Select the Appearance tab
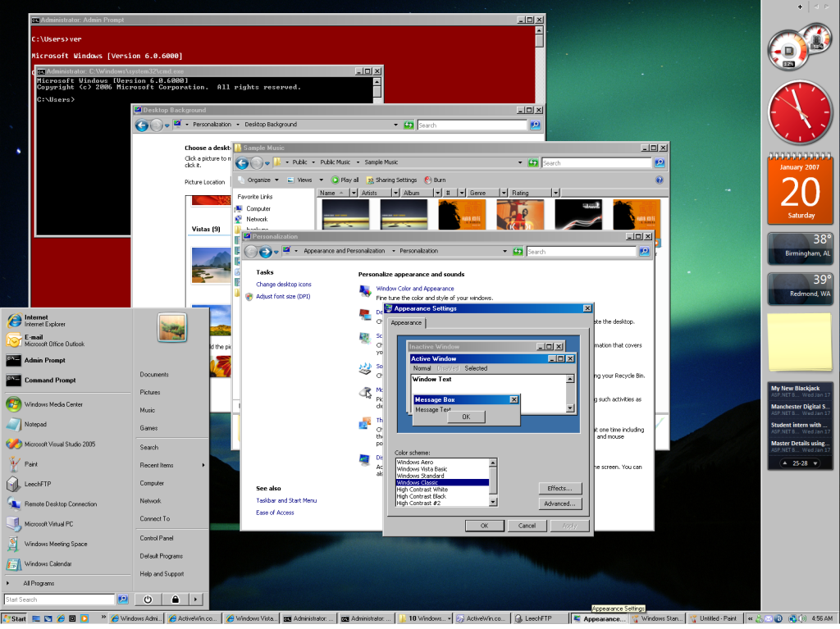840x629 pixels. pos(406,322)
